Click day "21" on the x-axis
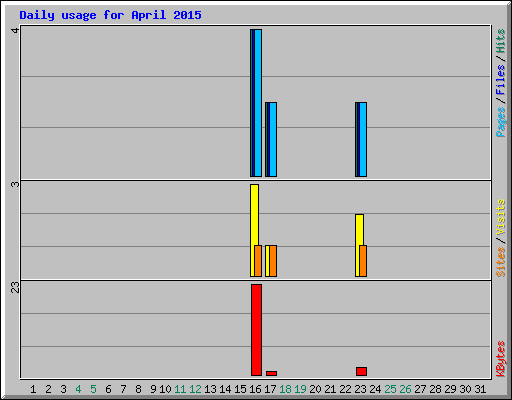512x400 pixels. point(330,389)
